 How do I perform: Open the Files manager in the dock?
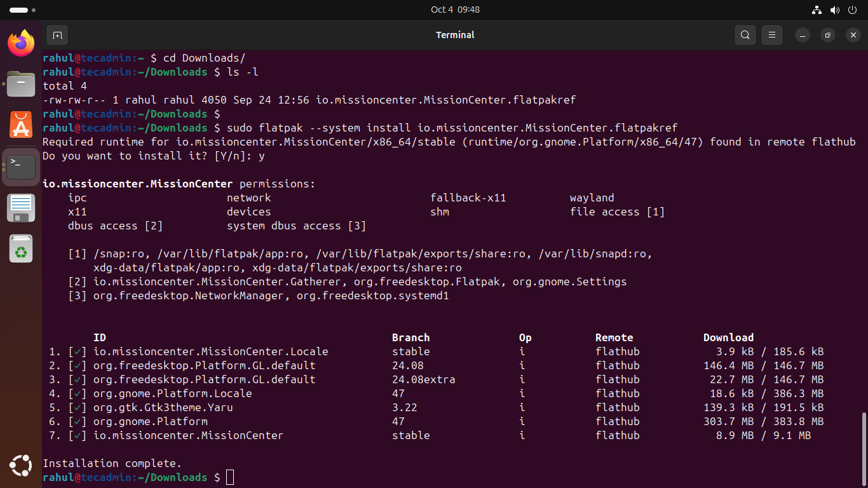tap(21, 84)
